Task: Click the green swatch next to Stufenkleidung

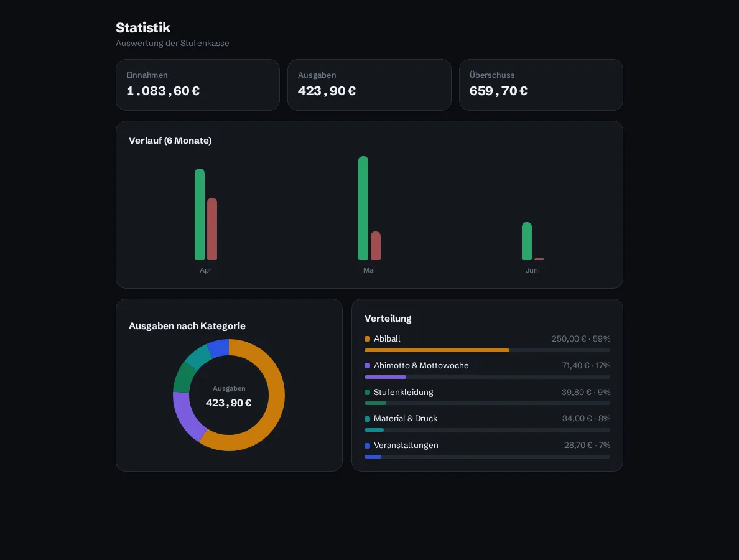Action: (367, 392)
